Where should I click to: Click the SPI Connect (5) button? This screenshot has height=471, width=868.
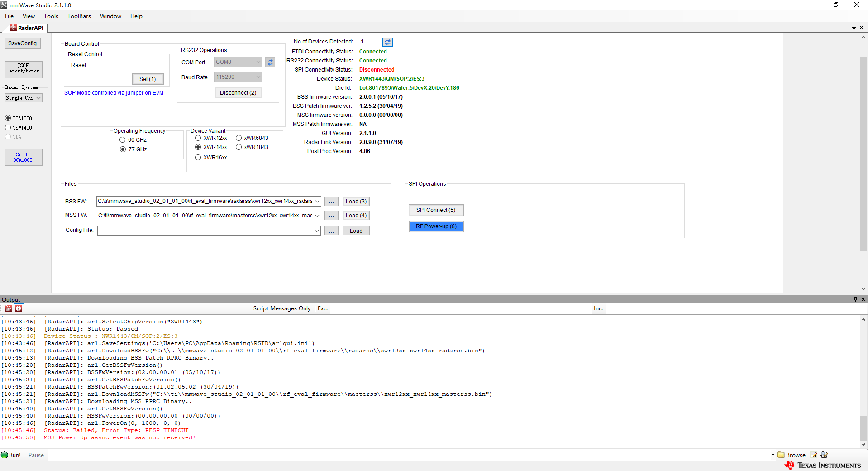(x=436, y=210)
